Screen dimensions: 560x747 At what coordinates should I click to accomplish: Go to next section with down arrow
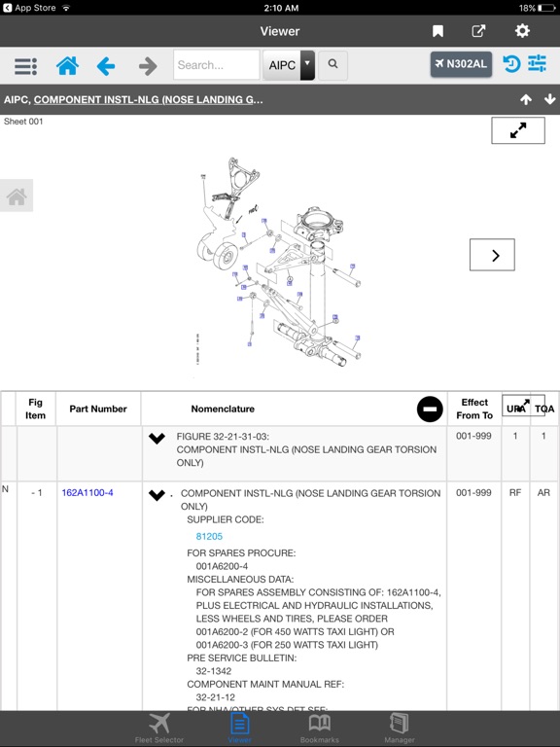point(550,99)
